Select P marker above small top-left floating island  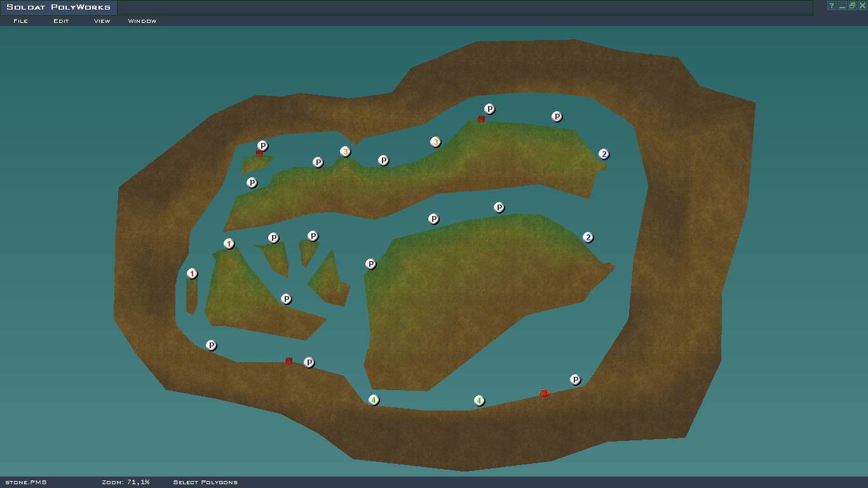point(263,146)
